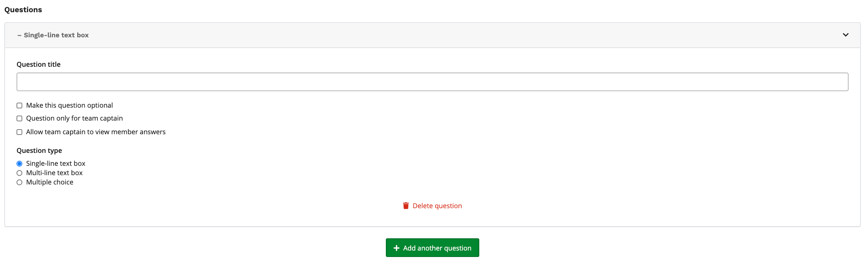The image size is (868, 262).
Task: Click the 'Question type' section label
Action: pos(39,150)
